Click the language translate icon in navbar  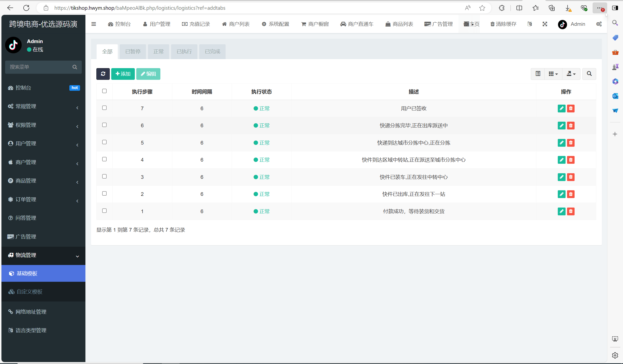[529, 24]
